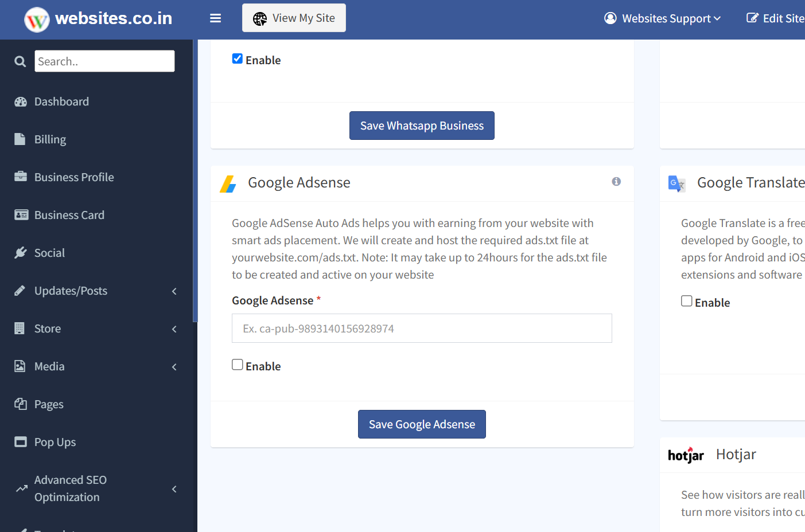Open the Websites Support dropdown
805x532 pixels.
[663, 18]
